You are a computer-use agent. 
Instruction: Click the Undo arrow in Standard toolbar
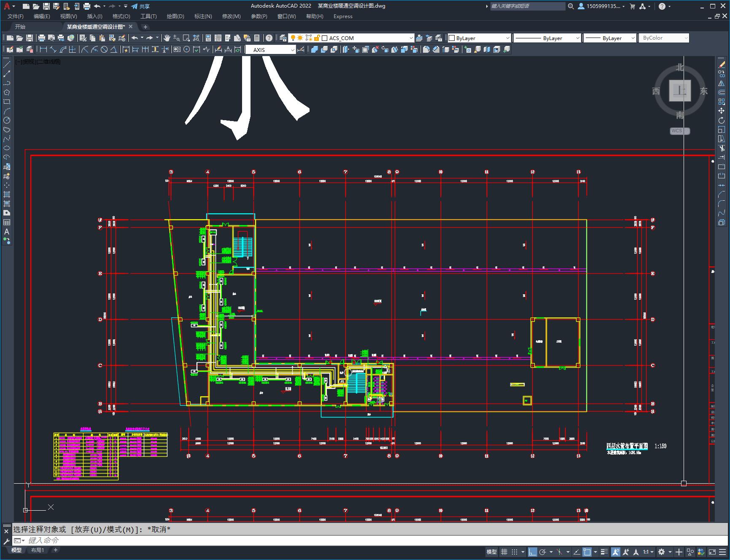135,38
